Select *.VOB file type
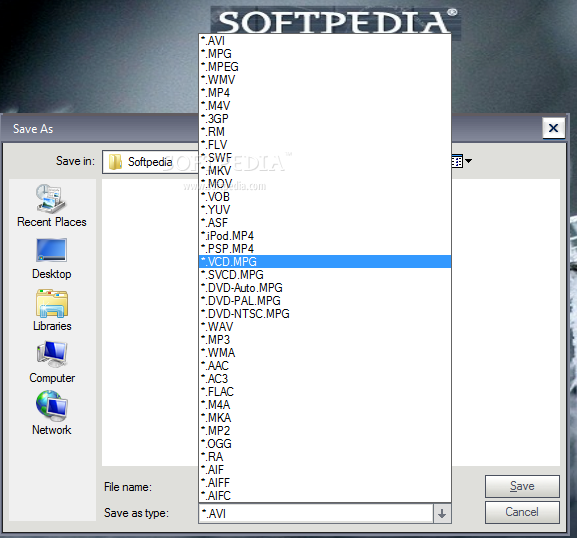The height and width of the screenshot is (538, 577). [x=325, y=197]
